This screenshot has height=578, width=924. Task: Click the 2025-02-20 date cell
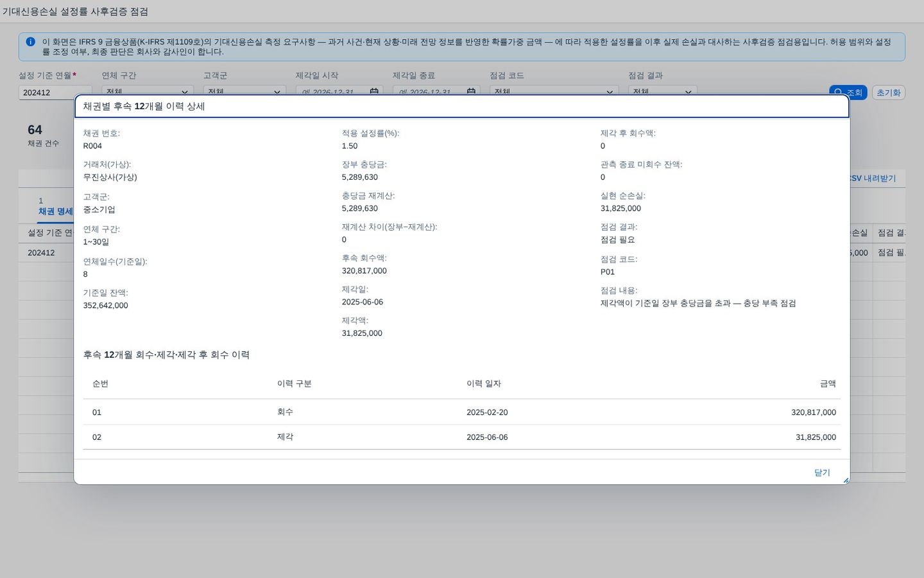(487, 412)
